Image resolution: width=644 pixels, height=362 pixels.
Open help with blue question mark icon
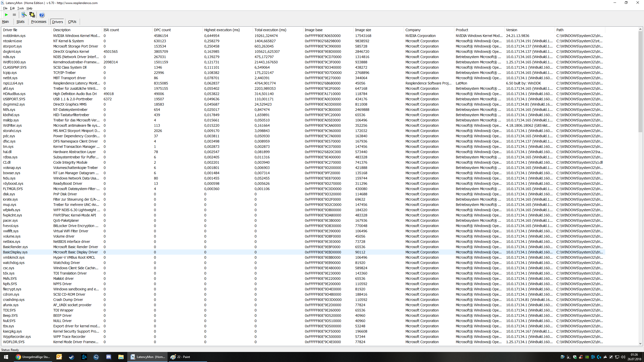pos(42,15)
